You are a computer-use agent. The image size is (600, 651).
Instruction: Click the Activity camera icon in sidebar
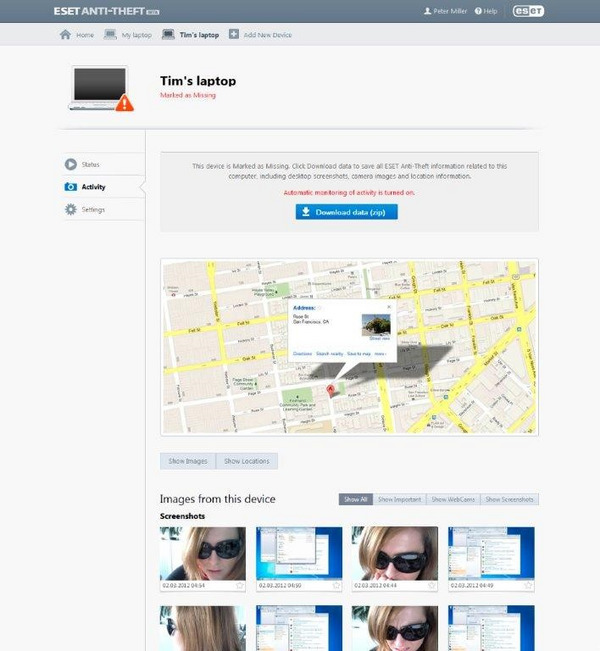click(71, 187)
